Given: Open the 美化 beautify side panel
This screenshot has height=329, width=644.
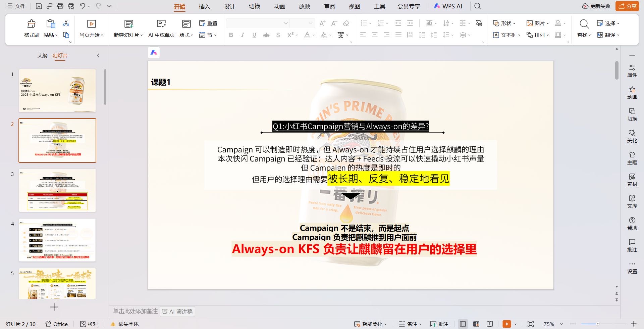Looking at the screenshot, I should [632, 136].
